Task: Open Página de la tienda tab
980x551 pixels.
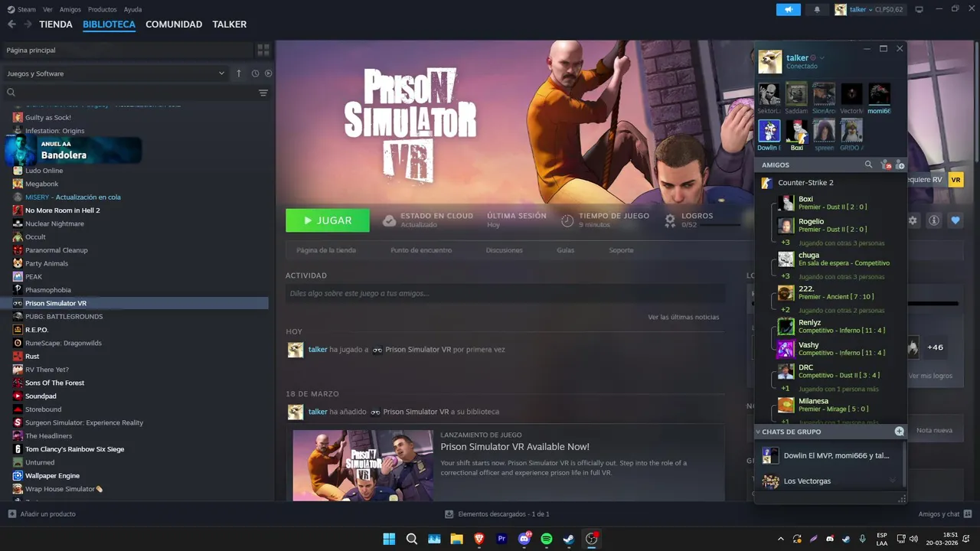Action: point(326,250)
